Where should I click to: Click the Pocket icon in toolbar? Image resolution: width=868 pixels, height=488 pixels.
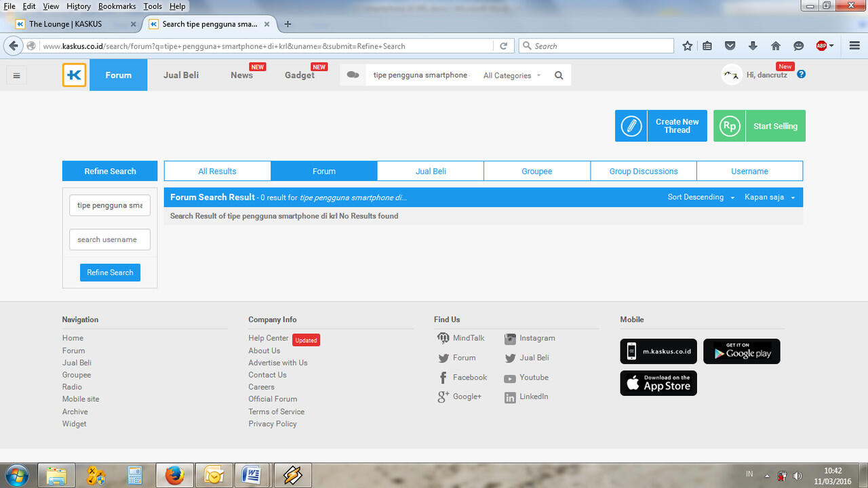pyautogui.click(x=730, y=45)
